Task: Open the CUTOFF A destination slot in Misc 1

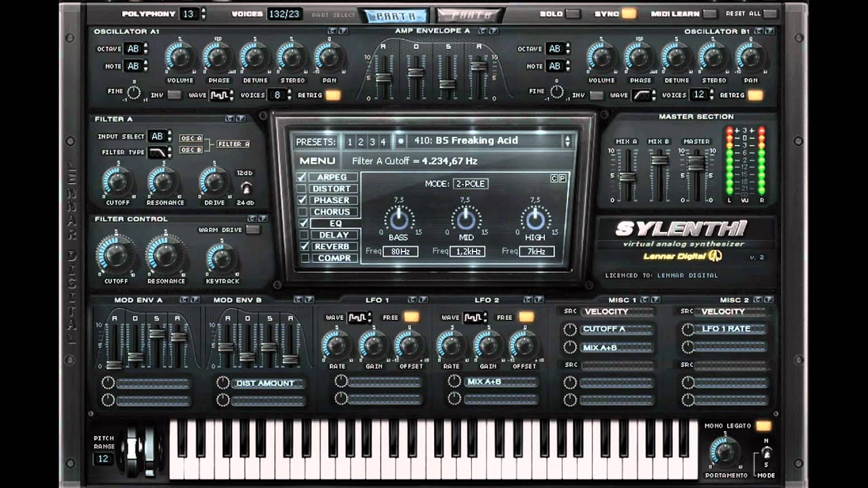Action: (617, 329)
